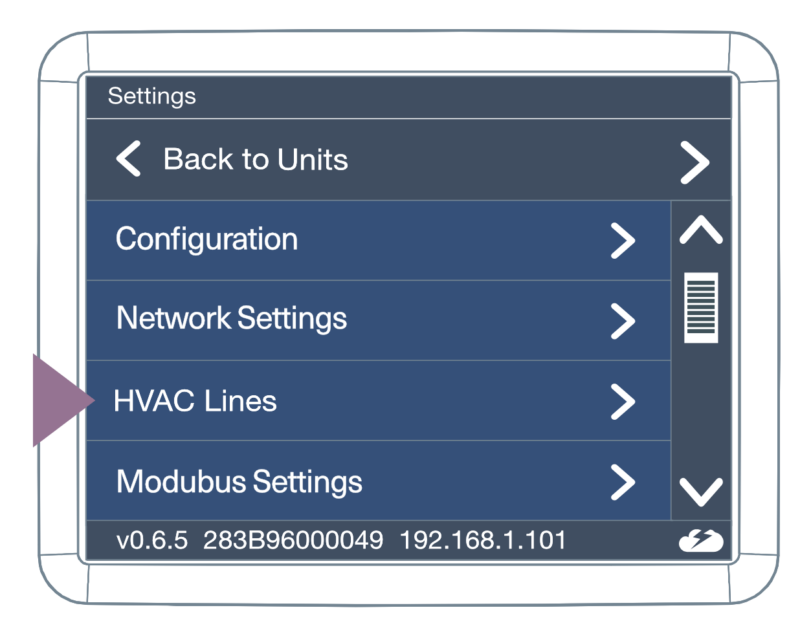Open the HVAC Lines entry
800x621 pixels.
click(195, 401)
